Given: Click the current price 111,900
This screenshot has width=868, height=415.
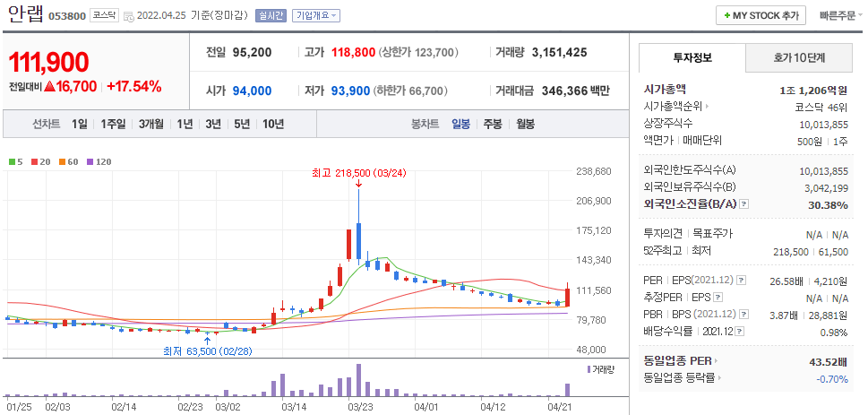Looking at the screenshot, I should point(48,63).
